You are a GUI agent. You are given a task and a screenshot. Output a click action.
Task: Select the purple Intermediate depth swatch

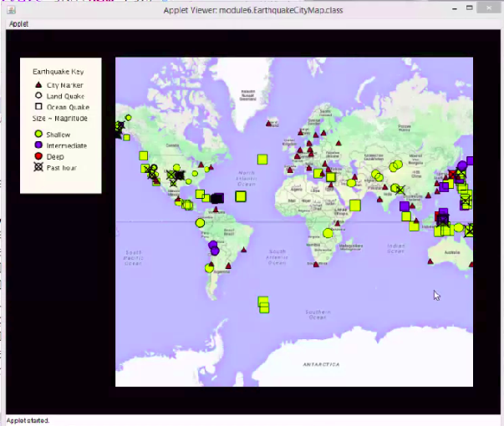tap(38, 145)
